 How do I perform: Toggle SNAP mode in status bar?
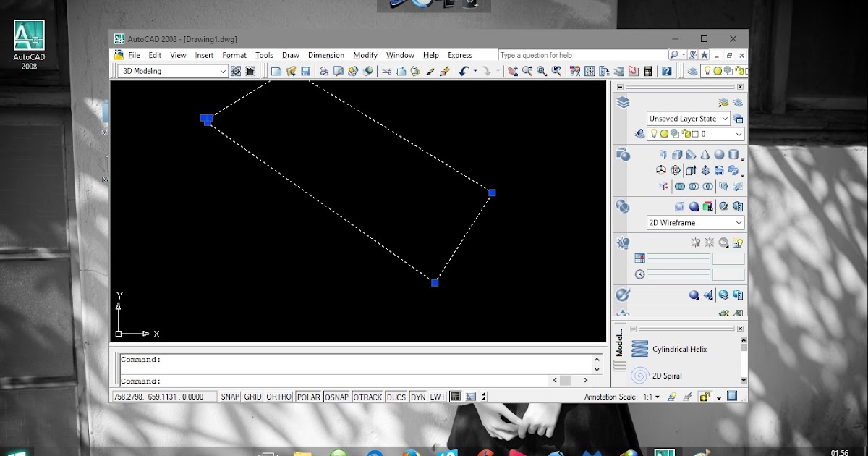point(230,397)
